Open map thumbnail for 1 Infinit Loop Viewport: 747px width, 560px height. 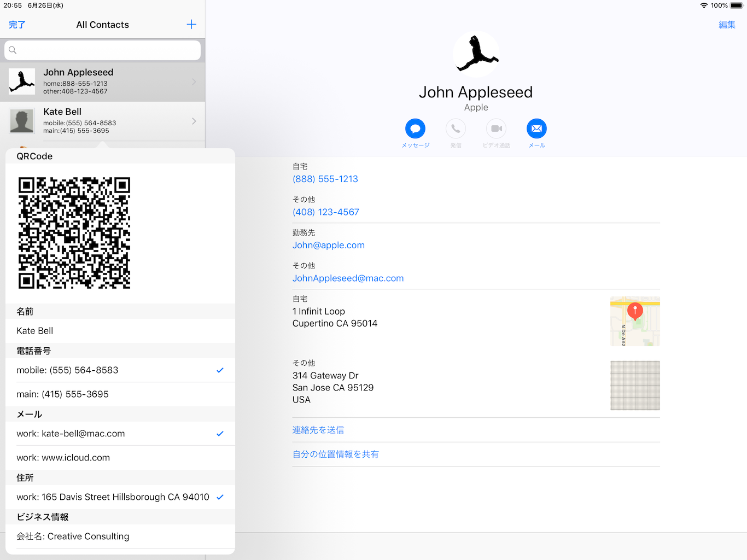point(635,321)
